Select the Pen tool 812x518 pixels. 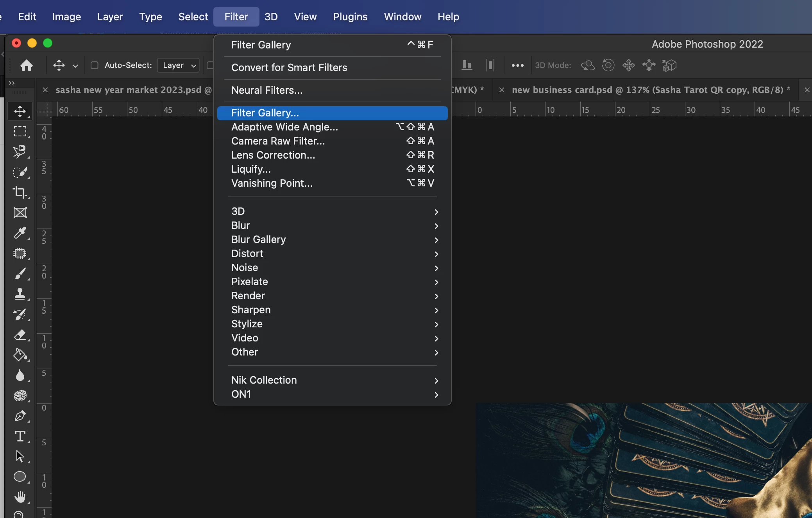pos(20,416)
